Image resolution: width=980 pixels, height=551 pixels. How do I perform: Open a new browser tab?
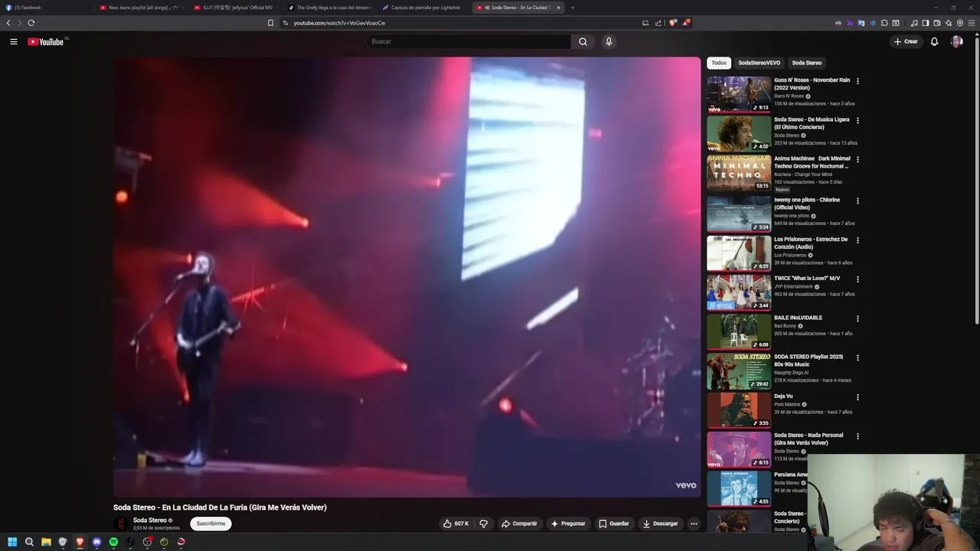572,8
